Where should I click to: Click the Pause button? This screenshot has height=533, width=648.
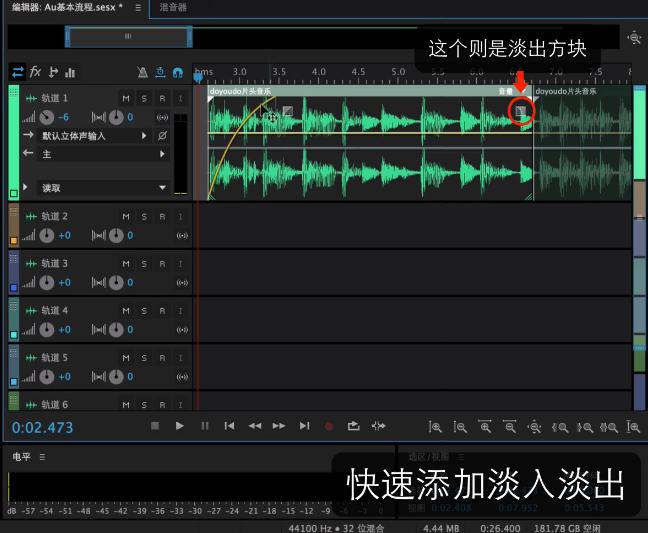pos(205,426)
